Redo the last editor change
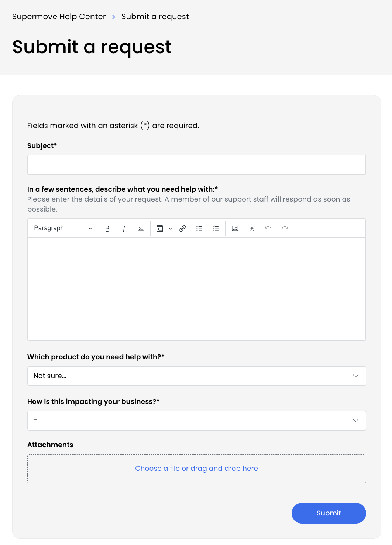This screenshot has width=392, height=545. click(x=285, y=229)
